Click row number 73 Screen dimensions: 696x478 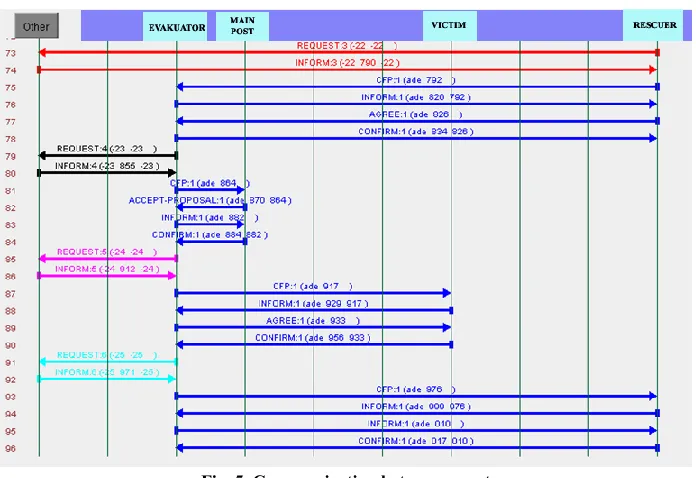pyautogui.click(x=10, y=53)
